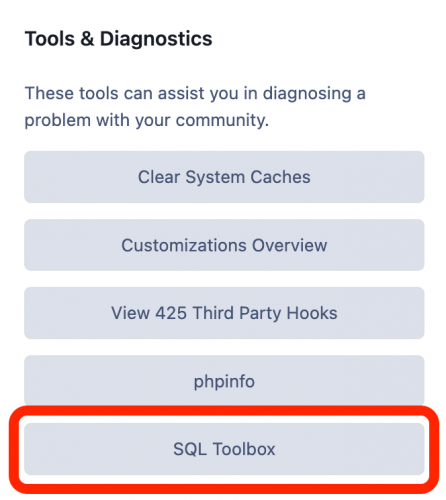The height and width of the screenshot is (500, 446).
Task: Open the phpinfo page
Action: click(x=224, y=381)
